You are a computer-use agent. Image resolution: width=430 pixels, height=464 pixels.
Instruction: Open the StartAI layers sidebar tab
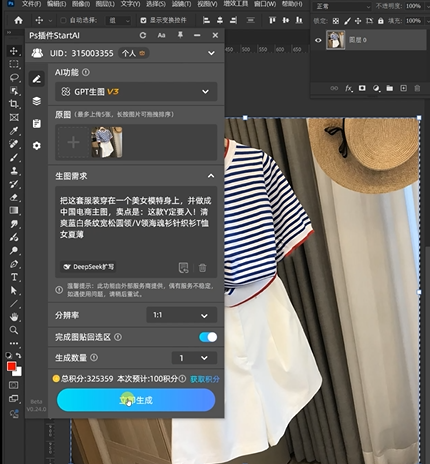pos(37,101)
